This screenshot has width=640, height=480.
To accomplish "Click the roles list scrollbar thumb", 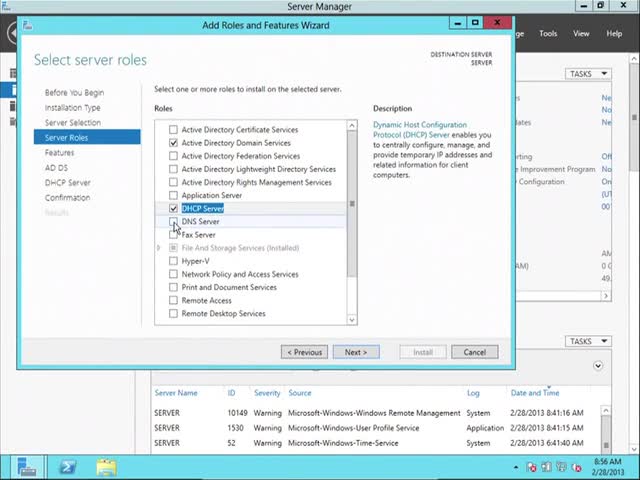I will (352, 204).
